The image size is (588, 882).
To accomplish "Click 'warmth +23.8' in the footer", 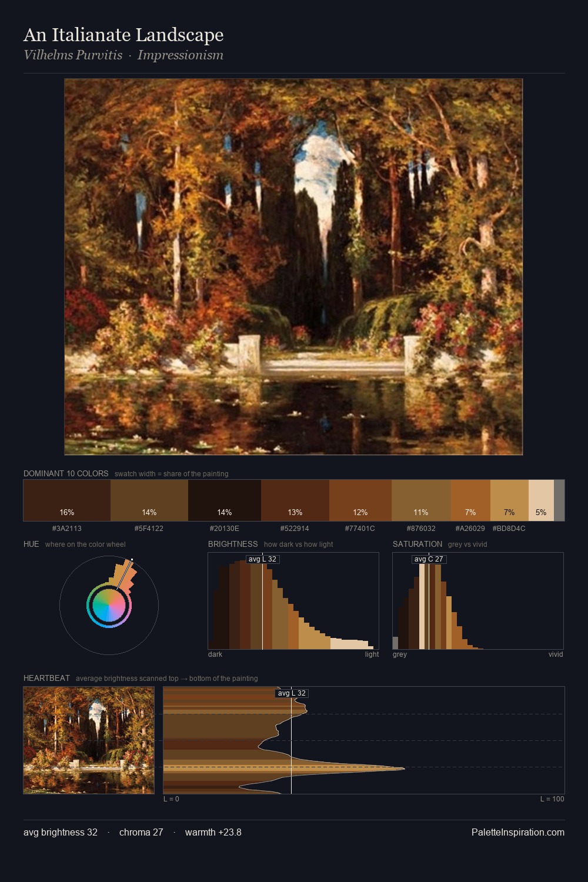I will (x=213, y=832).
